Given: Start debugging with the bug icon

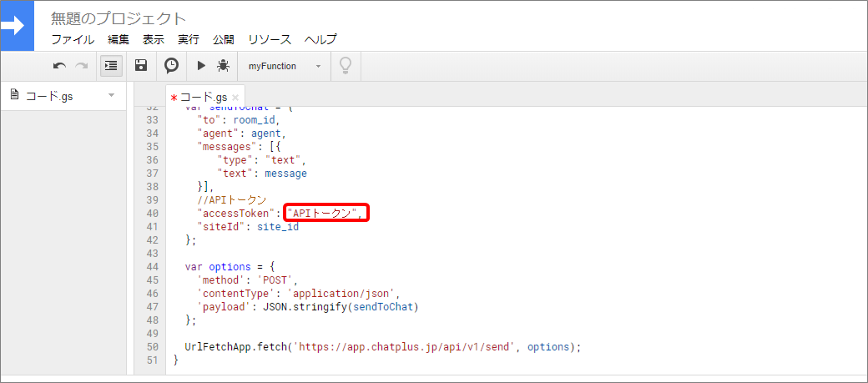Looking at the screenshot, I should tap(223, 65).
